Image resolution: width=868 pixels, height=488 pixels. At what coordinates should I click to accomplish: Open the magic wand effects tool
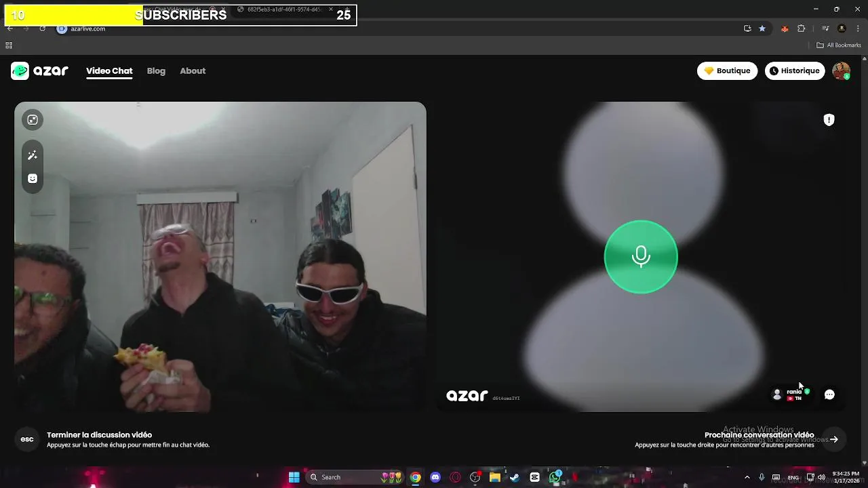33,155
